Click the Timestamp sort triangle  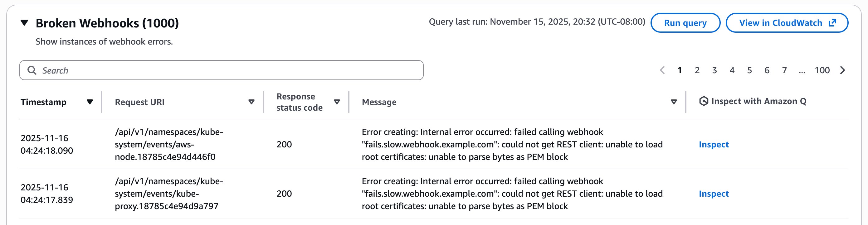(x=89, y=102)
